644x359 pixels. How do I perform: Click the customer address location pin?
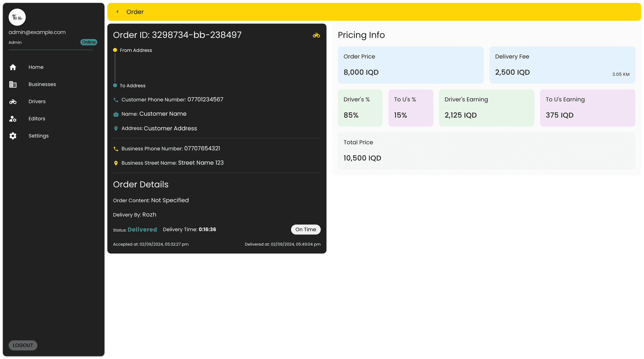click(x=116, y=129)
